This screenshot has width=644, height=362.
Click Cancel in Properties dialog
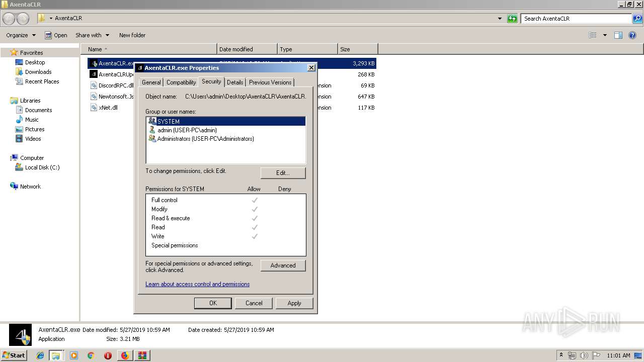point(254,303)
